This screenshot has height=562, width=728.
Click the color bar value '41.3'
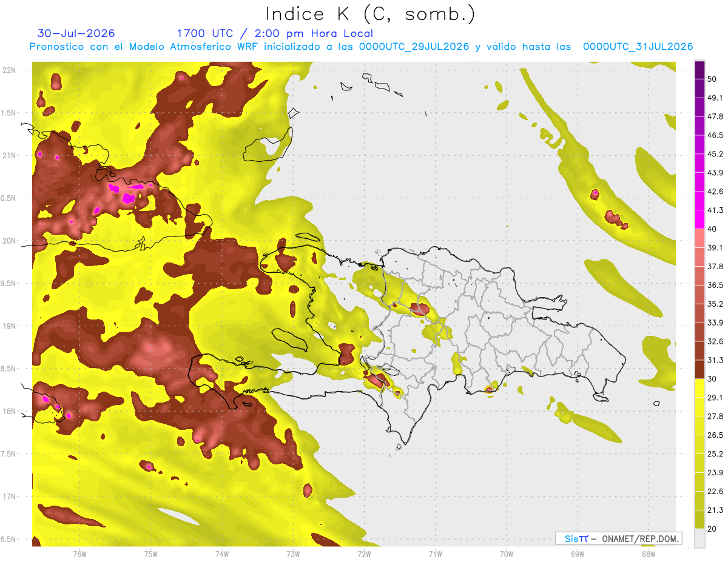pos(716,210)
